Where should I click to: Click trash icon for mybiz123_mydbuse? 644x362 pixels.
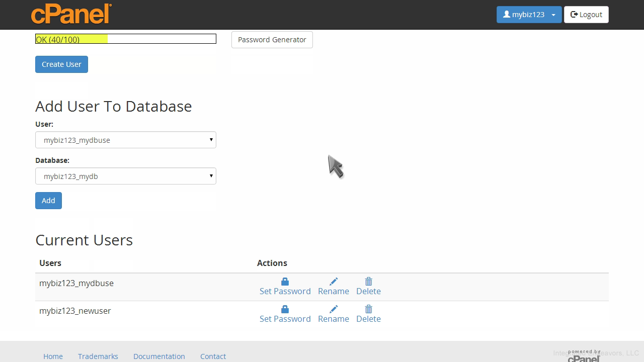[368, 282]
